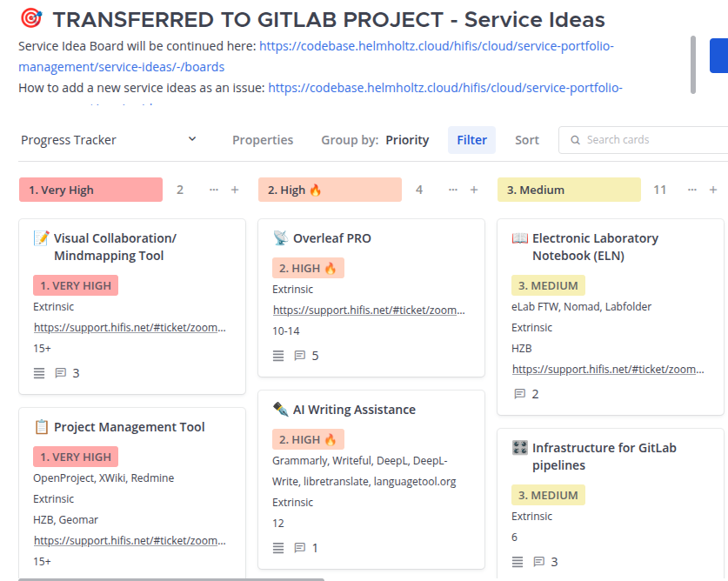The image size is (728, 581).
Task: Open the Properties menu
Action: click(x=263, y=140)
